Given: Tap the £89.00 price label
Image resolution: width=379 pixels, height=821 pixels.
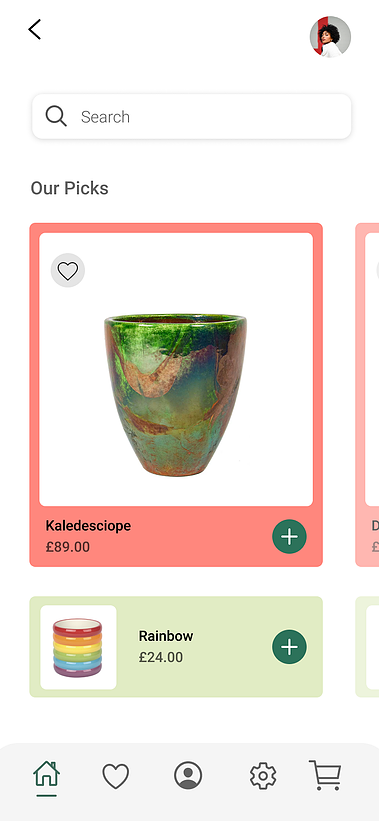Looking at the screenshot, I should [x=68, y=547].
